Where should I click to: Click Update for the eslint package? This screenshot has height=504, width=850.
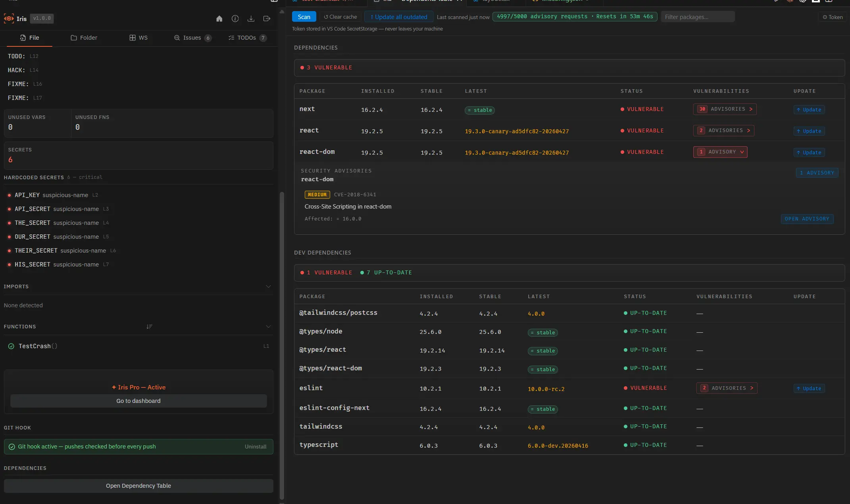[809, 389]
